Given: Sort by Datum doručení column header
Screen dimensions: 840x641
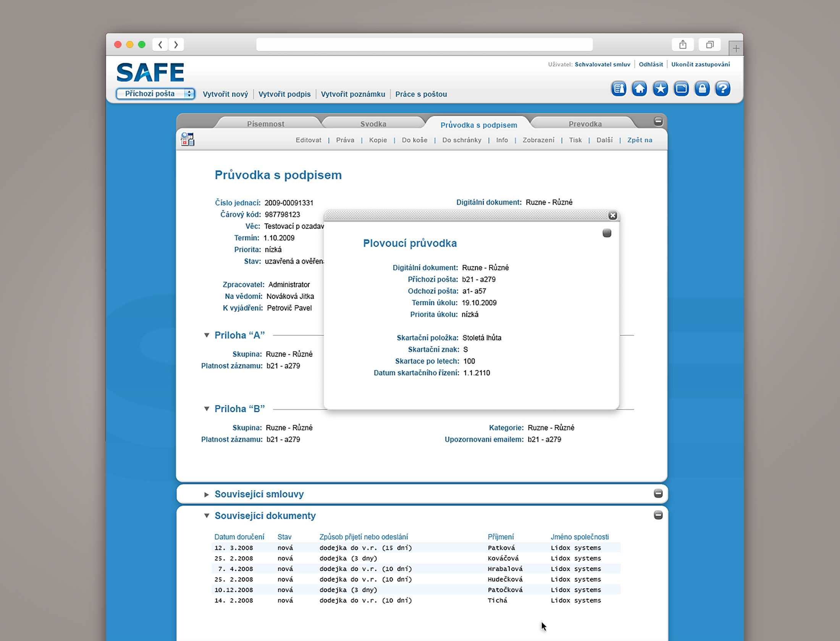Looking at the screenshot, I should 239,537.
